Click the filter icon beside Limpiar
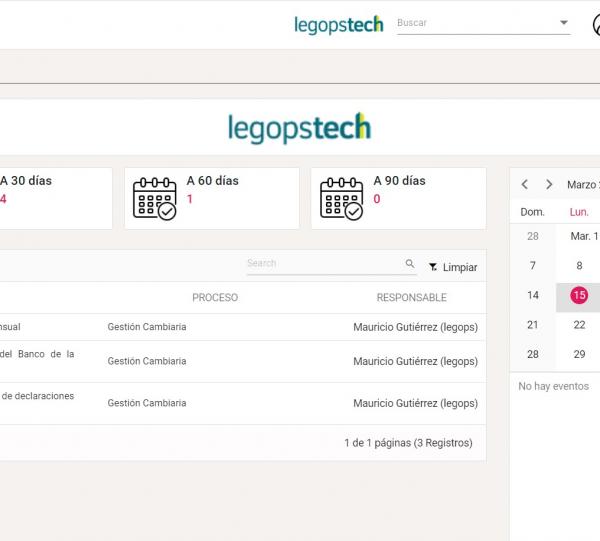 (433, 268)
